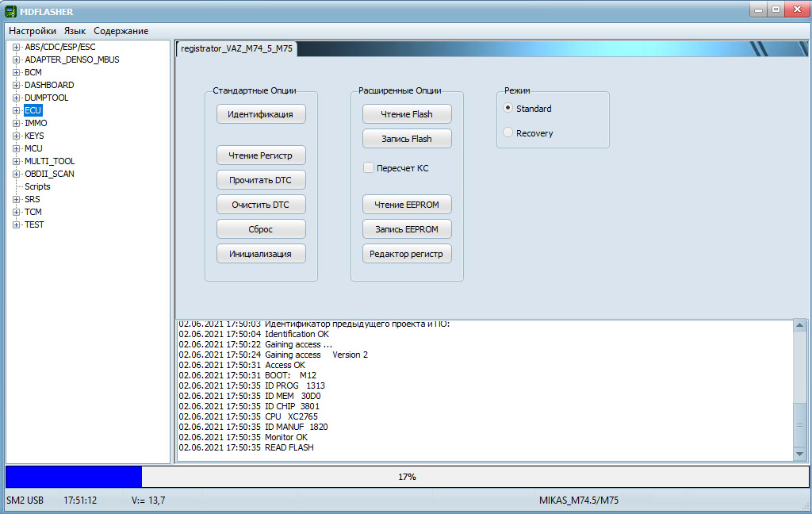The image size is (812, 514).
Task: Click the Инициализация button
Action: pos(260,254)
